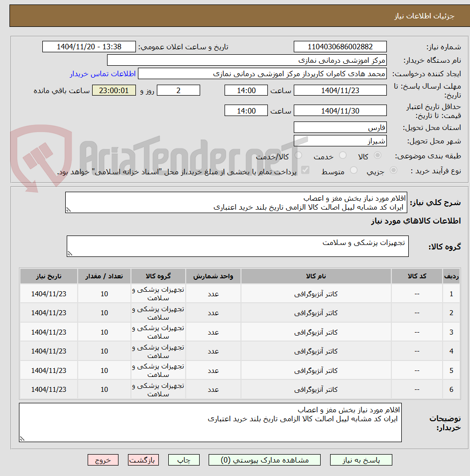
Task: Click the پاسخ به نیاز button
Action: (x=361, y=460)
